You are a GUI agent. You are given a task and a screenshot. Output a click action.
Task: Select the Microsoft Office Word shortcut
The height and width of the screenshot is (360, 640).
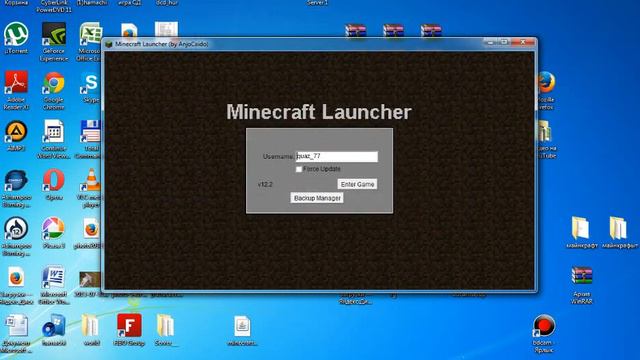[54, 278]
